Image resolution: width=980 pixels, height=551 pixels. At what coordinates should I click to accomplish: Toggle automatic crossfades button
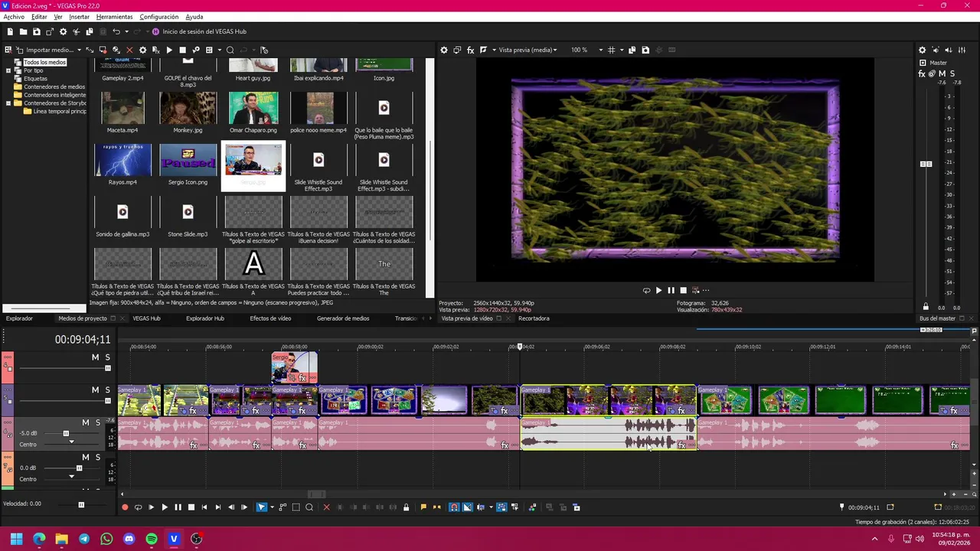pyautogui.click(x=468, y=507)
